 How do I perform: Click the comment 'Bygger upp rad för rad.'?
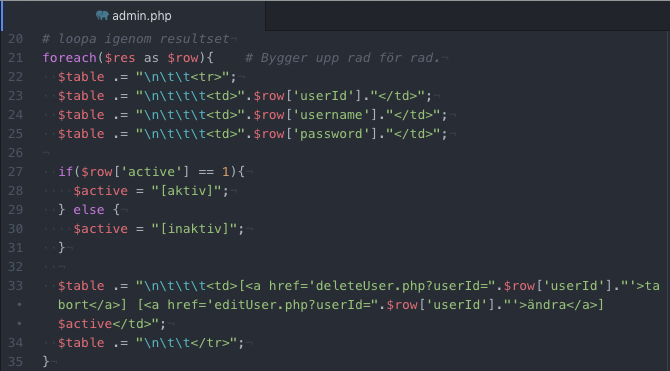[350, 58]
